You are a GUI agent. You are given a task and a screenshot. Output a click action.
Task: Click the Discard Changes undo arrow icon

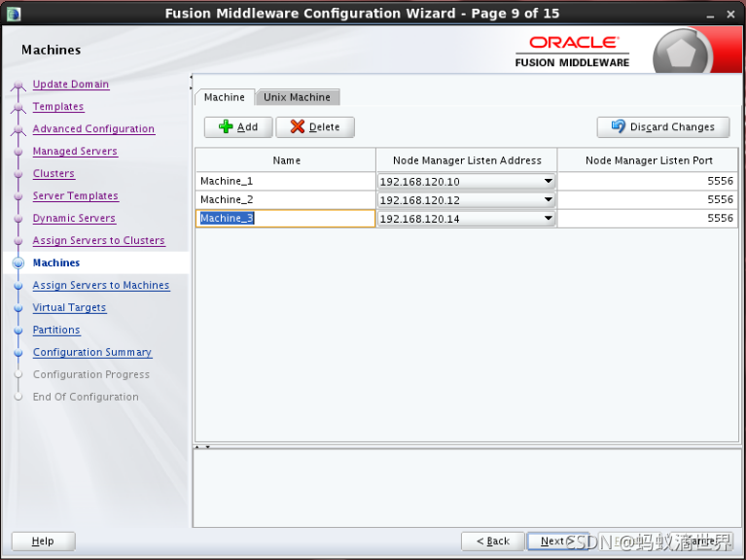618,126
